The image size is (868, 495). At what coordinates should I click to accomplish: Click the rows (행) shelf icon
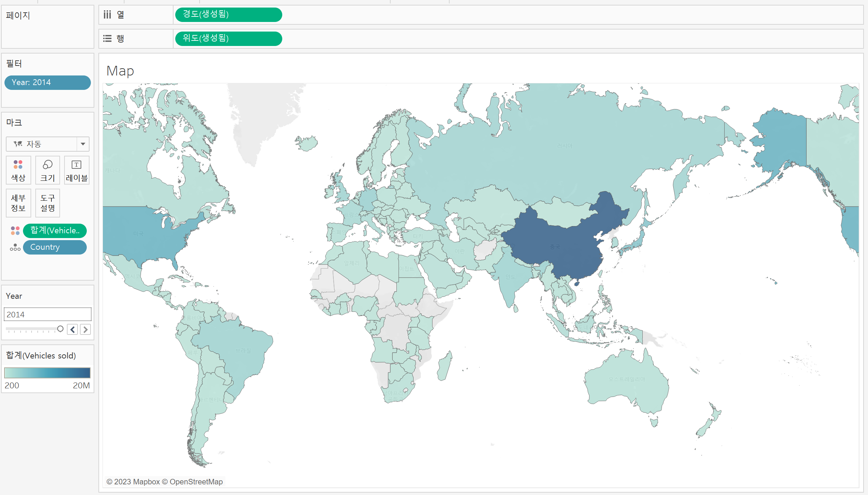107,38
